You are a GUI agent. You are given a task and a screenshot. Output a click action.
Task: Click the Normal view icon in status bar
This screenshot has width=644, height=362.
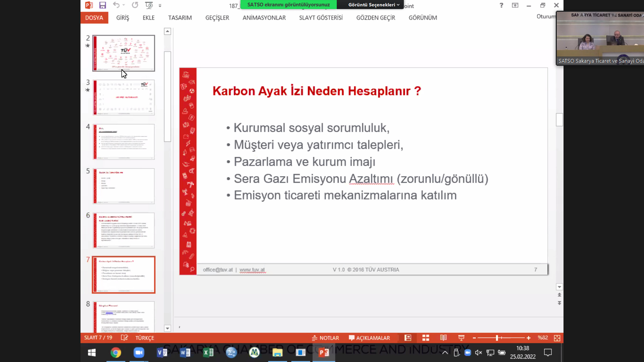tap(408, 338)
